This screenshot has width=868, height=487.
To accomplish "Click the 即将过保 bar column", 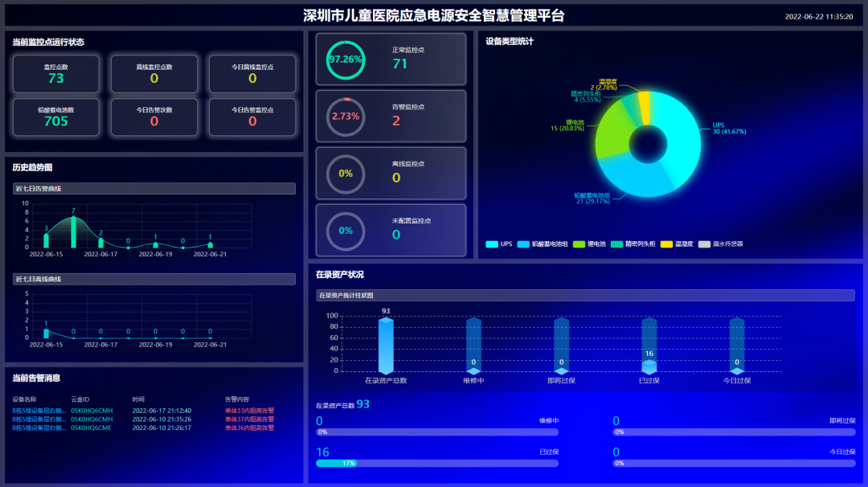I will (x=561, y=346).
